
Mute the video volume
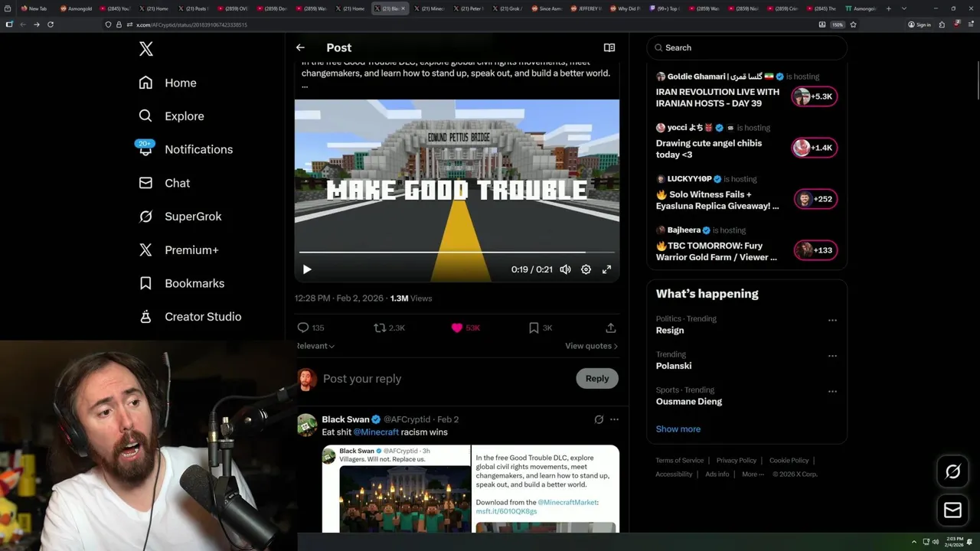(565, 269)
